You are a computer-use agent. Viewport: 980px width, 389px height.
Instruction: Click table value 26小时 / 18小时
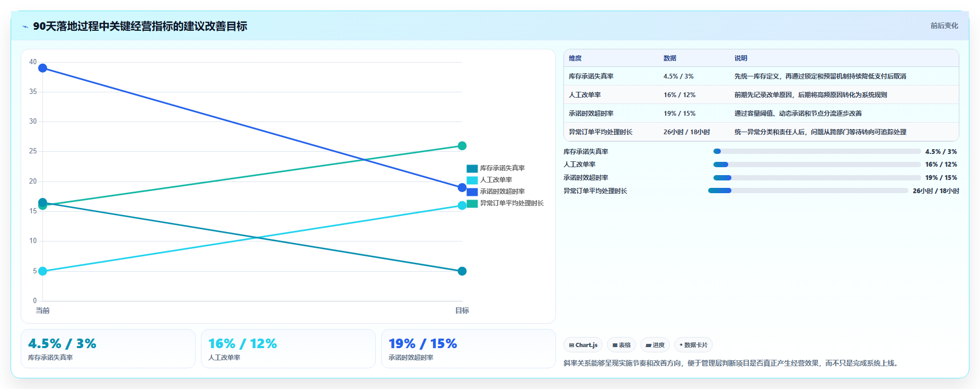[x=686, y=132]
